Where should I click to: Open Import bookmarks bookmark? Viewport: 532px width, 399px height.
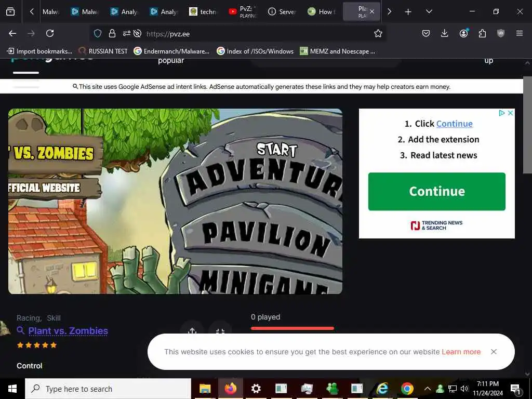click(x=39, y=51)
